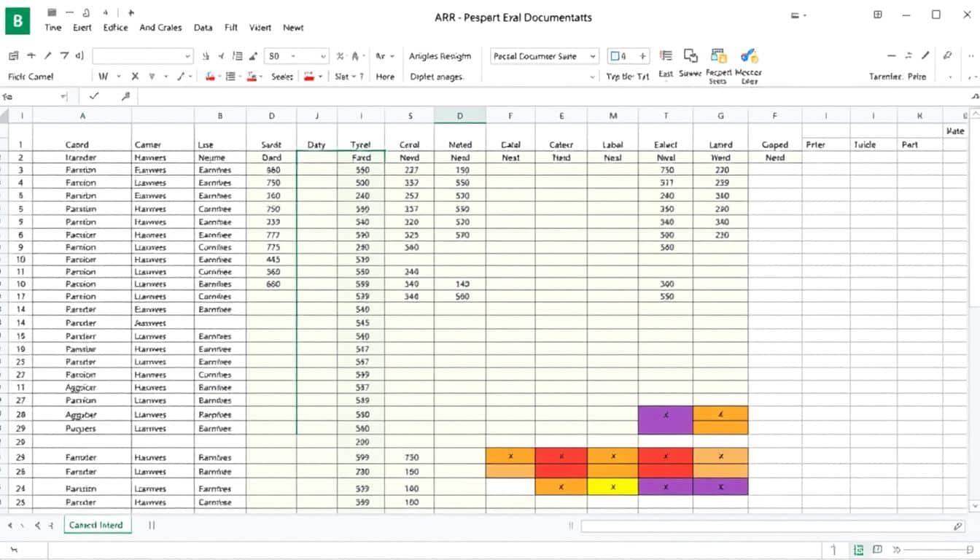Open the Eiert menu

pos(82,28)
